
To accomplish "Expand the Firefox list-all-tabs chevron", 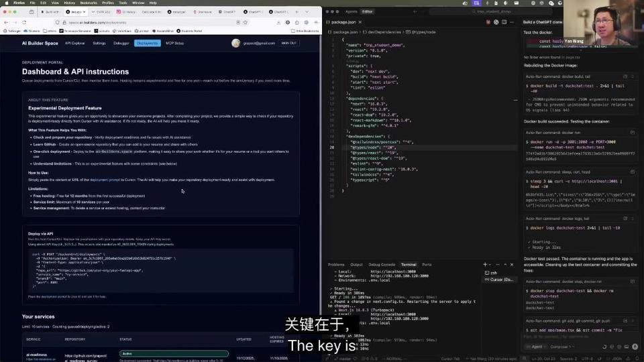I will click(x=307, y=12).
